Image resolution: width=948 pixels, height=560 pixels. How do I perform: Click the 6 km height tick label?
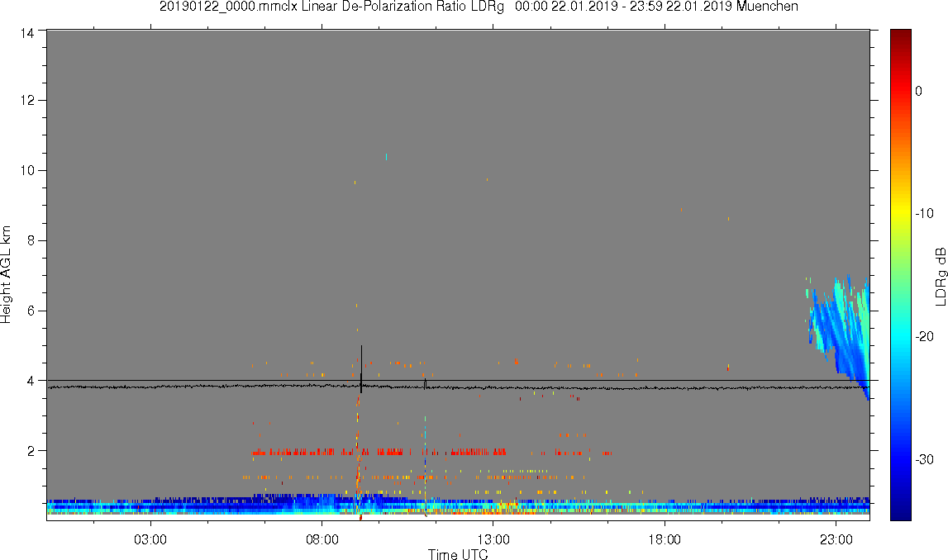pos(31,311)
